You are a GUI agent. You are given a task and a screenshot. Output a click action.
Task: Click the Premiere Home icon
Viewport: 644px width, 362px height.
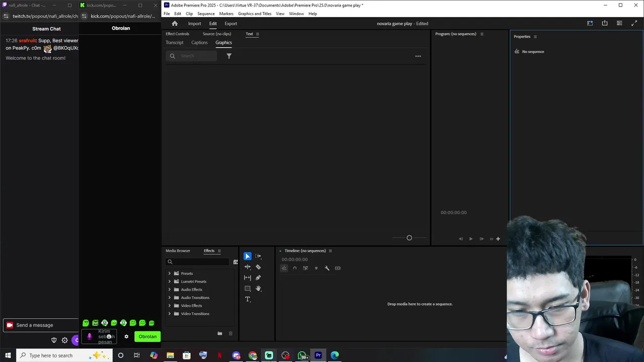pos(175,24)
